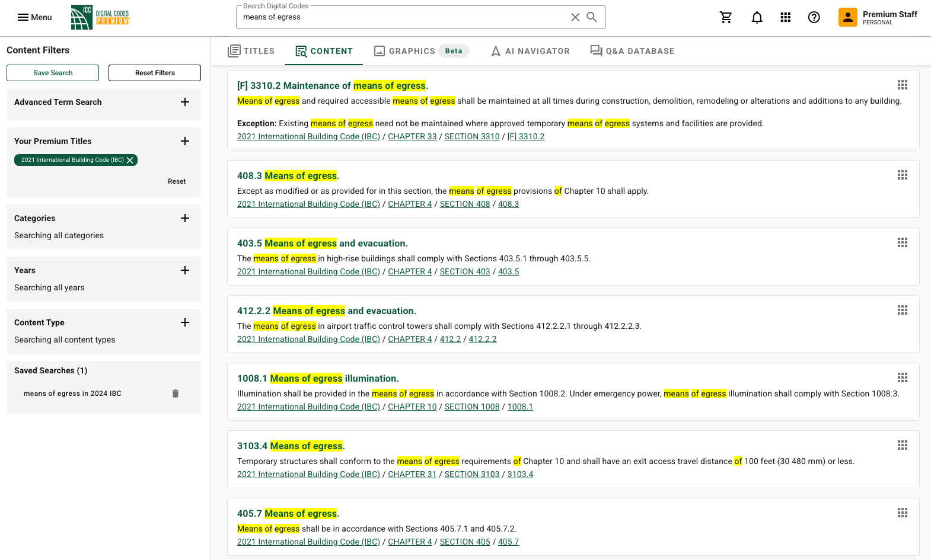Click the ICC Digital Codes Premium logo
The image size is (931, 560).
(x=100, y=17)
